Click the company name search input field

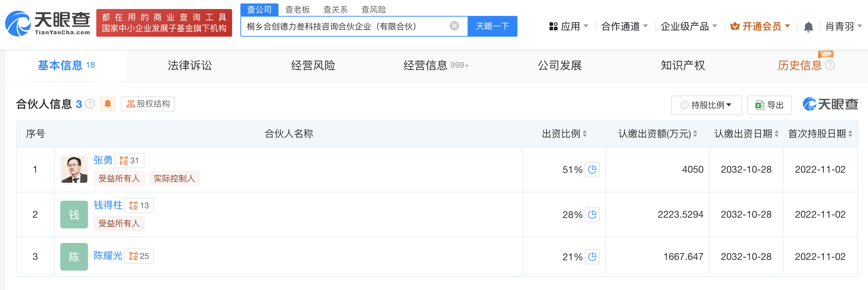point(346,26)
